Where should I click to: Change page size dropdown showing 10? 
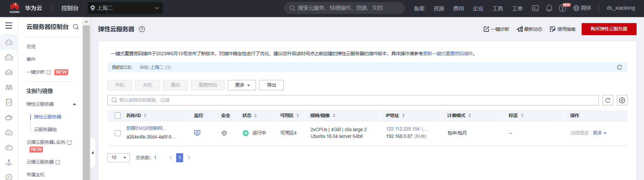point(118,158)
